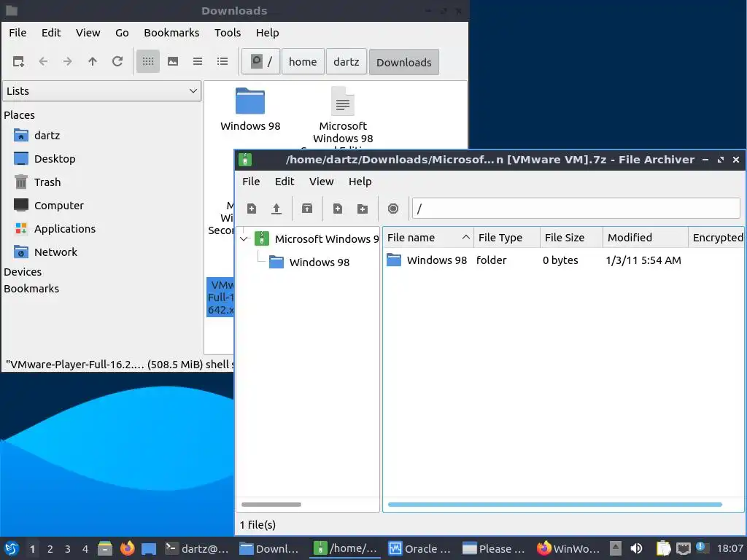Open Help menu in File Archiver
The width and height of the screenshot is (747, 560).
pyautogui.click(x=360, y=182)
